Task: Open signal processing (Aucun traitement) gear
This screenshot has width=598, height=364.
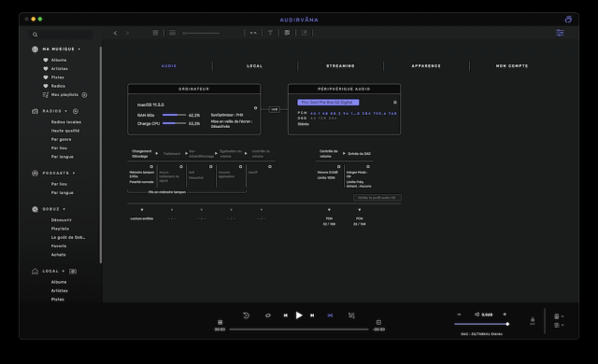Action: pos(180,166)
